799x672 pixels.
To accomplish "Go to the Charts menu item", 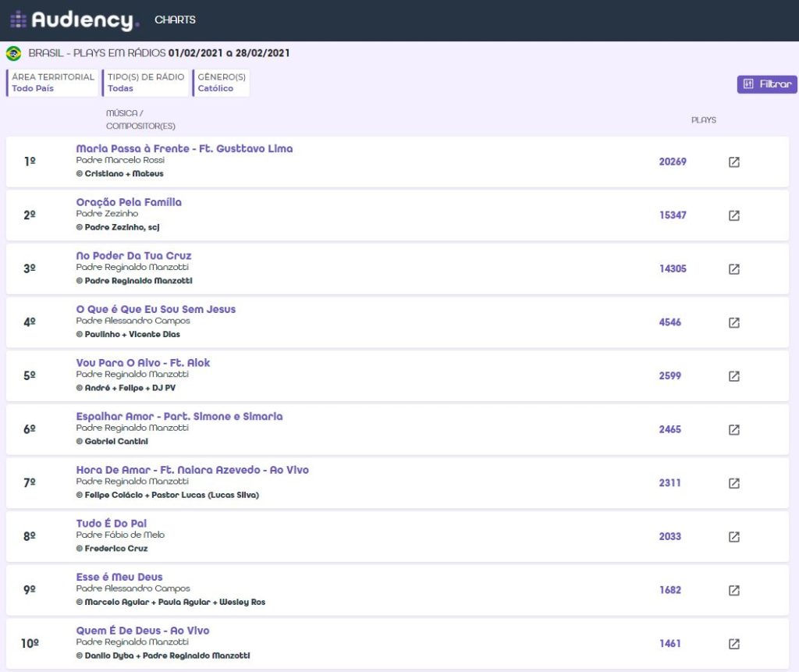I will coord(176,20).
